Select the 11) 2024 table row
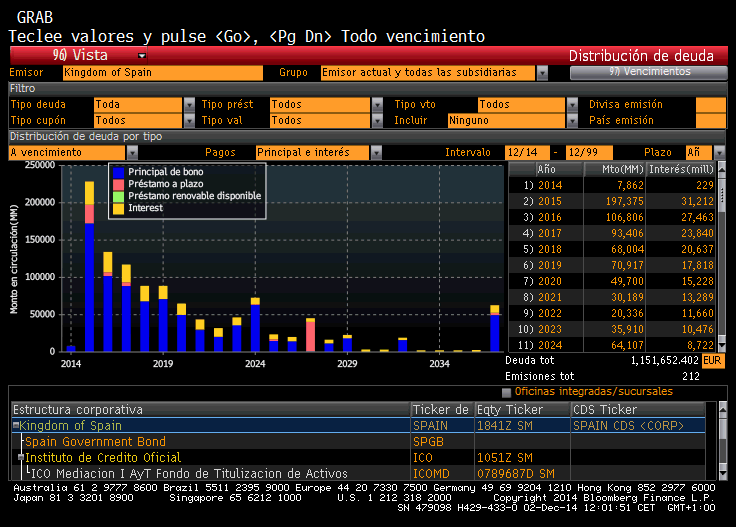Viewport: 736px width, 527px height. coord(612,345)
